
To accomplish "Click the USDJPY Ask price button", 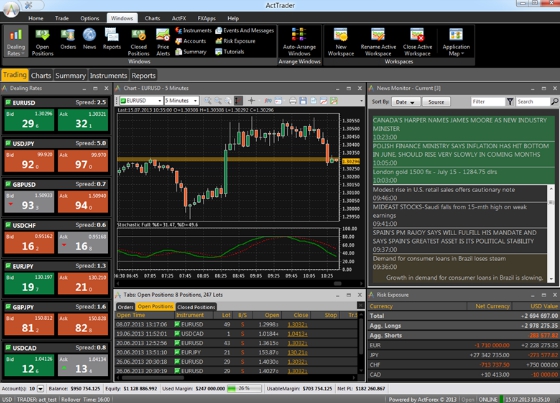I will point(83,161).
